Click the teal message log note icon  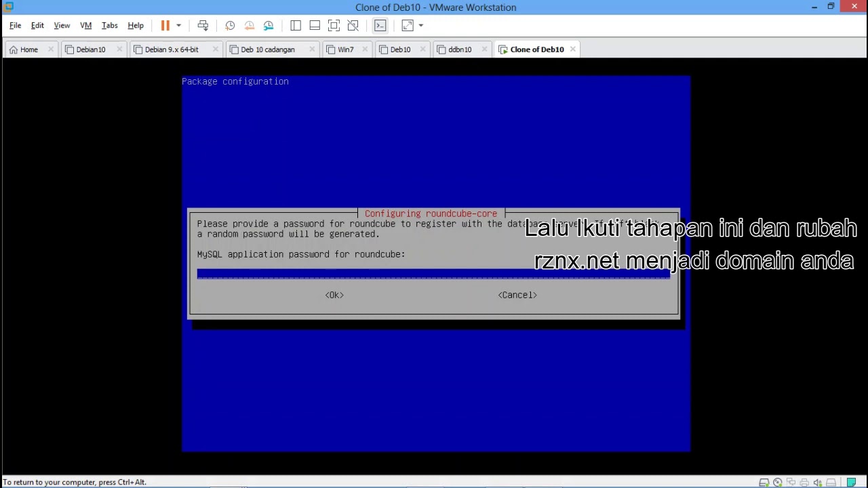851,483
